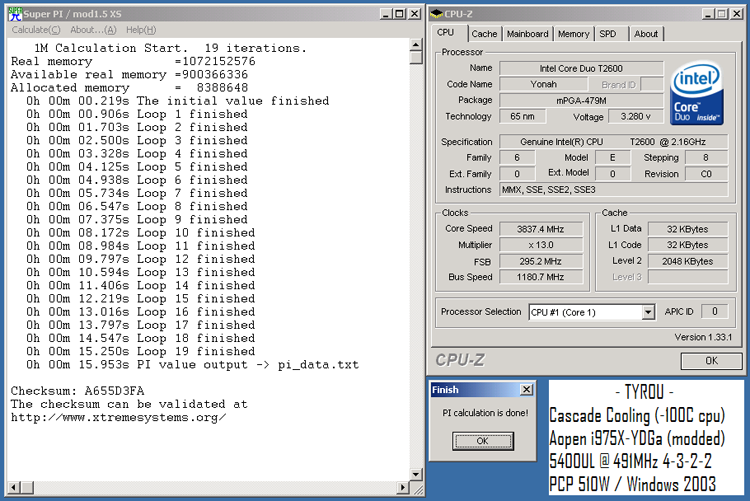Open the About menu in Super PI
The height and width of the screenshot is (501, 750).
[x=93, y=30]
